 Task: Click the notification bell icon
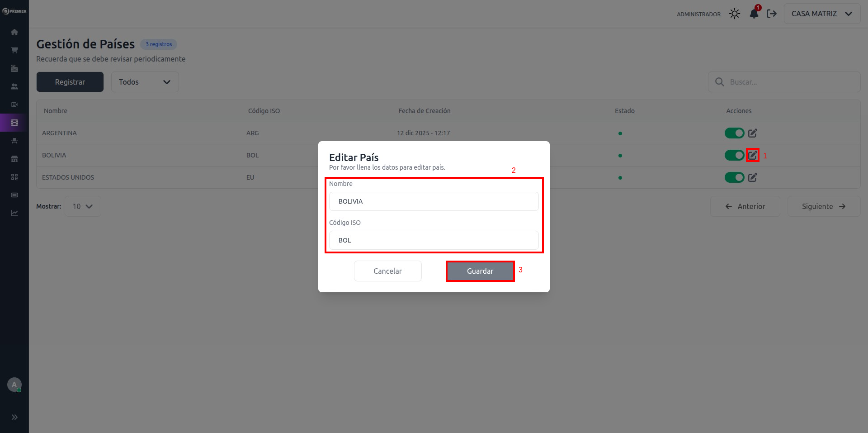tap(754, 14)
